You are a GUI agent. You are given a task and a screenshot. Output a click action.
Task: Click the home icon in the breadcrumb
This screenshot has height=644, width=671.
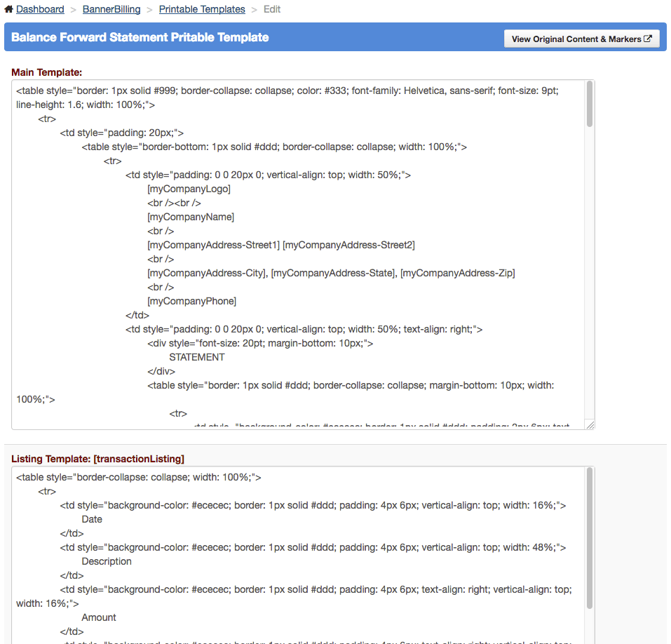click(9, 9)
